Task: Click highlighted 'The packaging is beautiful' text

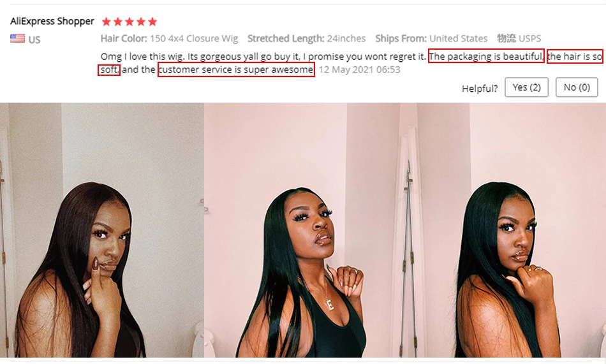Action: point(486,56)
